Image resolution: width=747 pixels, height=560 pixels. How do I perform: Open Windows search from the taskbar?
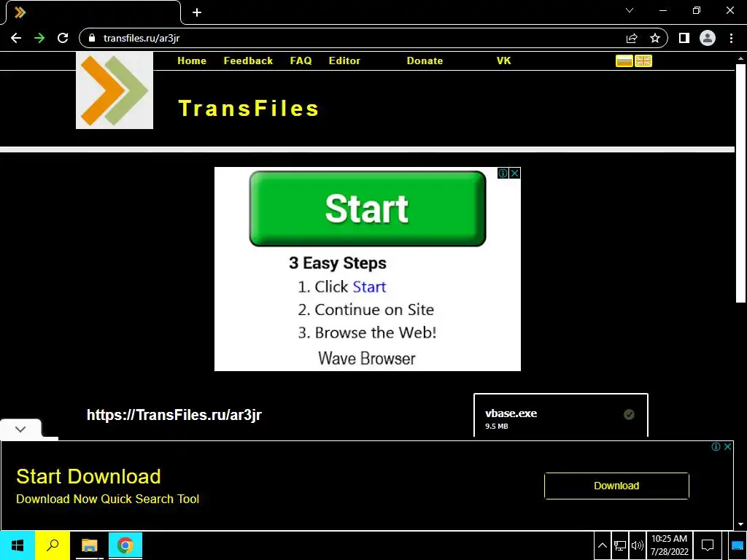53,545
